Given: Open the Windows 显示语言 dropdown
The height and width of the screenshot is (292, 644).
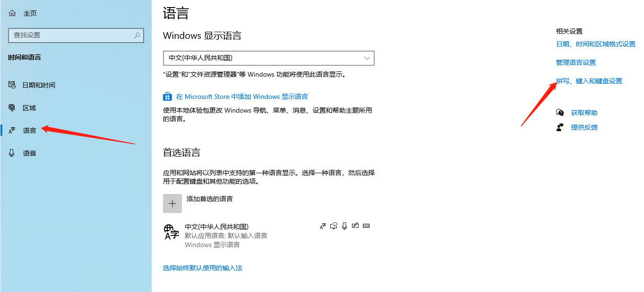Looking at the screenshot, I should click(268, 58).
